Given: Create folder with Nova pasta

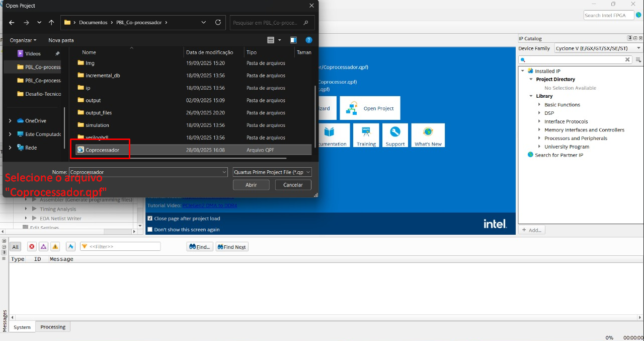Looking at the screenshot, I should 61,40.
